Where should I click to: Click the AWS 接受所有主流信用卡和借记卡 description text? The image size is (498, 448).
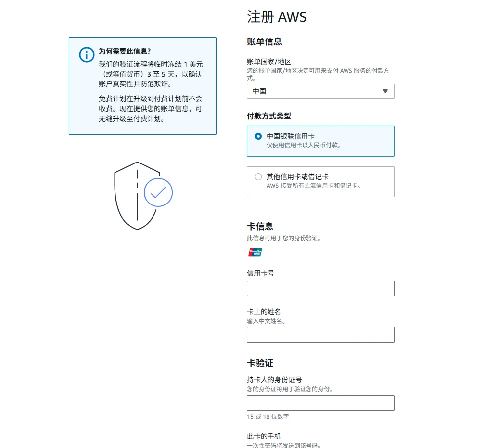coord(313,186)
